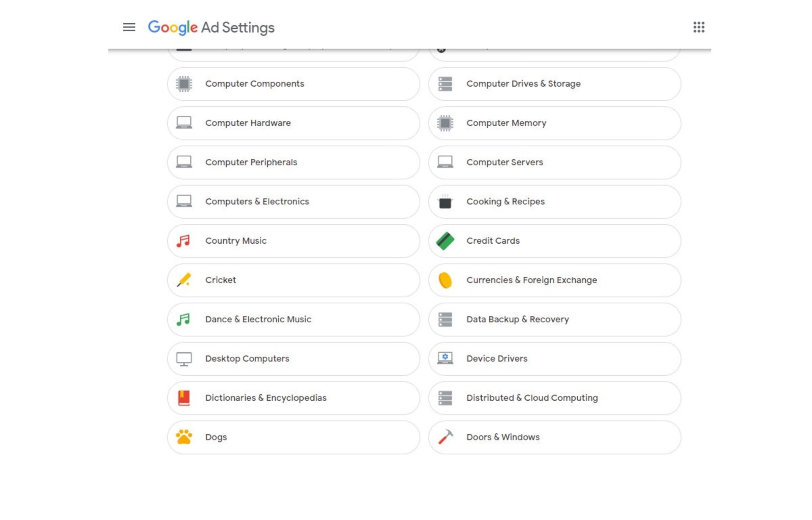Screen dimensions: 812x520
Task: Click the Country Music red note icon
Action: point(184,241)
